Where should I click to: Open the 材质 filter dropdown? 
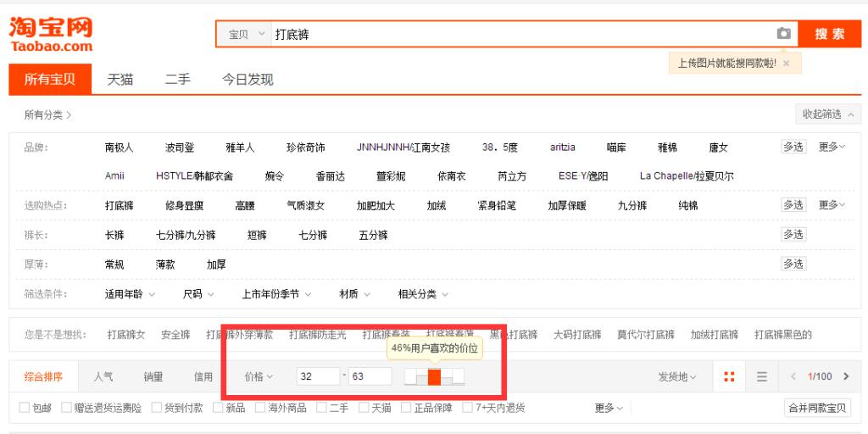pos(354,294)
